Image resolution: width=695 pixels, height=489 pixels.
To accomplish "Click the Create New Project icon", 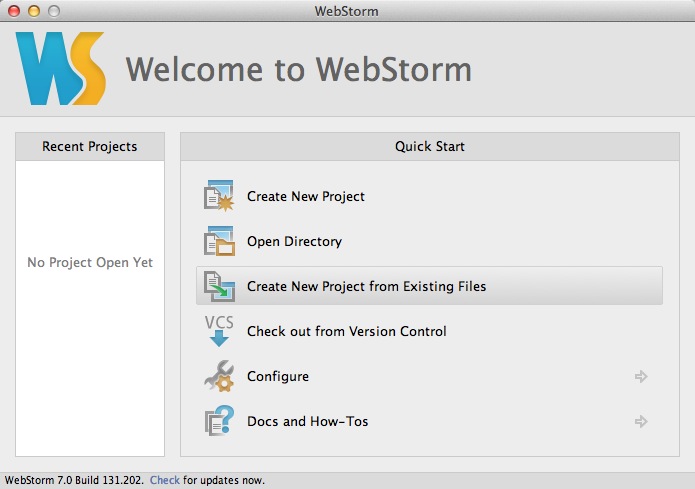I will pos(219,196).
